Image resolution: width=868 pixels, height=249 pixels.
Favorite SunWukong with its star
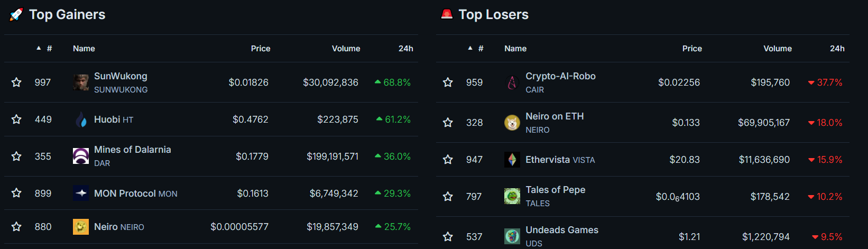[x=16, y=82]
